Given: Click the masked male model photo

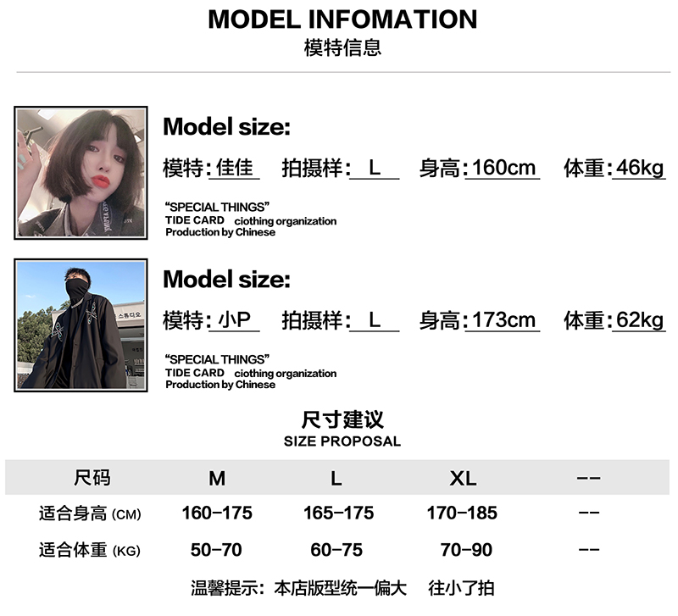Looking at the screenshot, I should 81,325.
